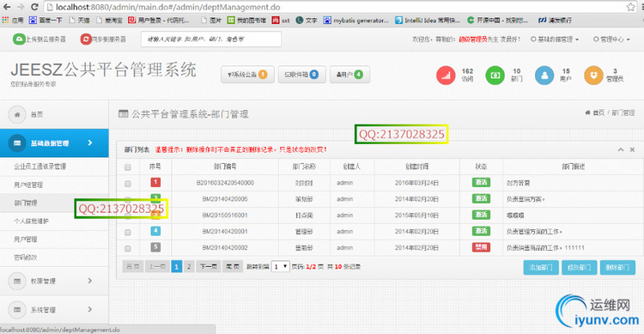
Task: Reload the page with the refresh icon
Action: 35,7
